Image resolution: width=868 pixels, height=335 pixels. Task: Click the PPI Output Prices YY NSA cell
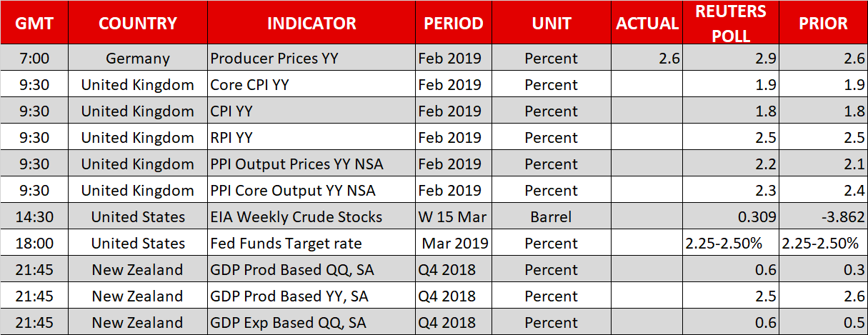point(296,164)
